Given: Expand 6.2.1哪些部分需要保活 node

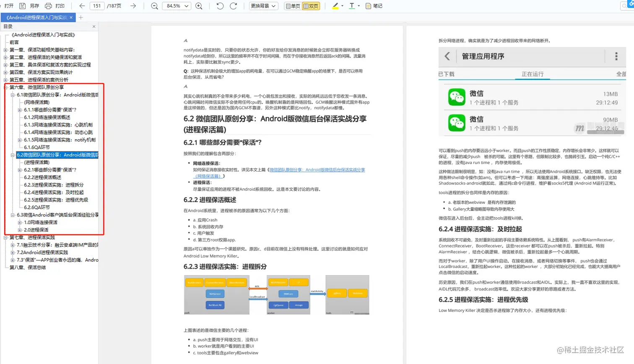Looking at the screenshot, I should click(20, 170).
